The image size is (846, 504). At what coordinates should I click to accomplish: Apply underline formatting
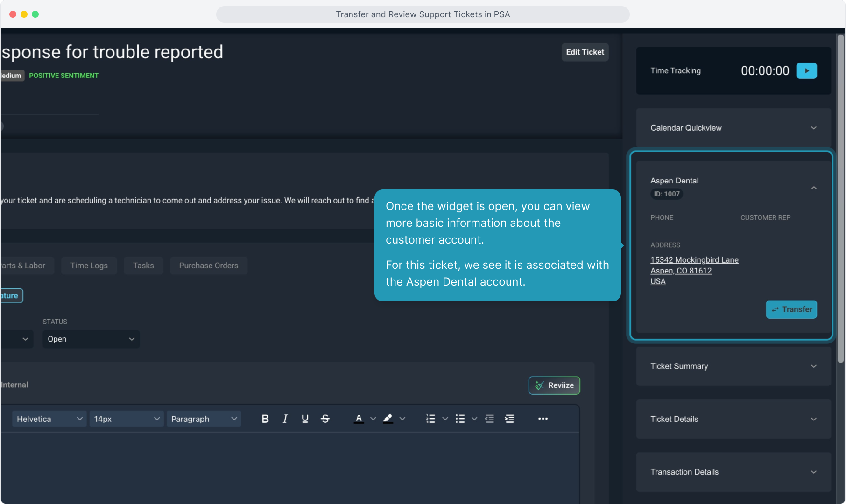[x=305, y=419]
